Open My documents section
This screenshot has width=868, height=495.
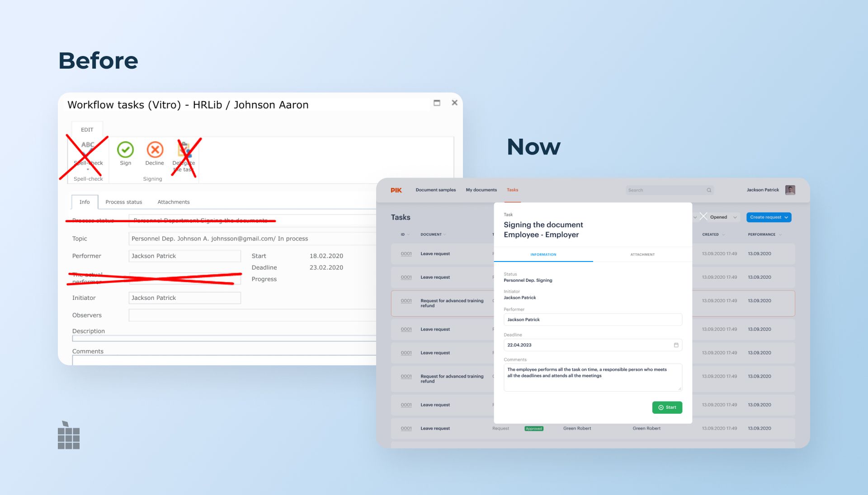[481, 189]
